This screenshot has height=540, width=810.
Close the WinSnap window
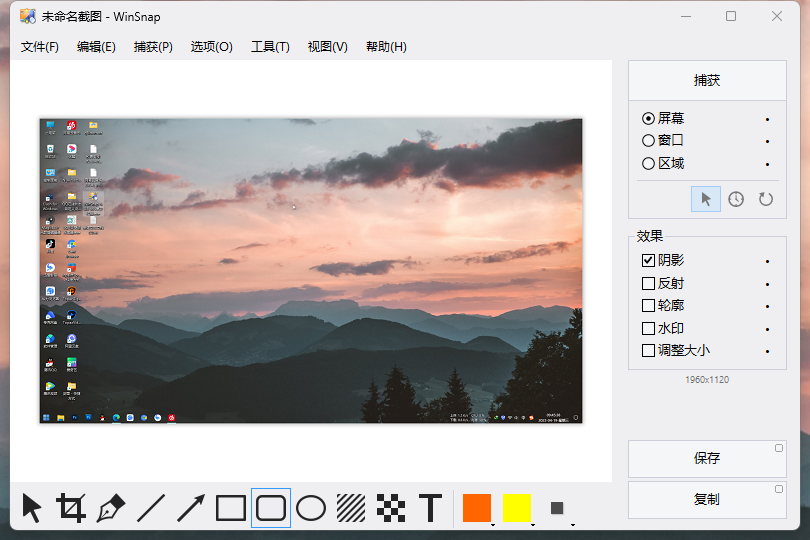coord(777,17)
